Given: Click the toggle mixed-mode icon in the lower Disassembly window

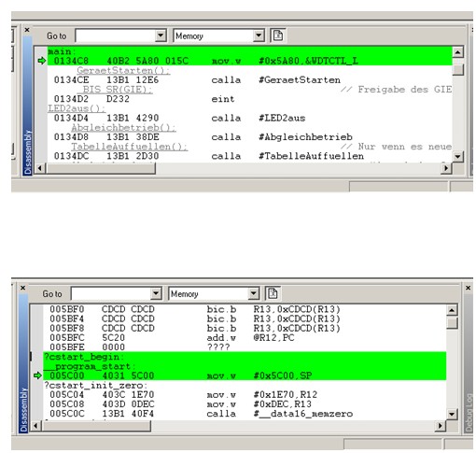Looking at the screenshot, I should coord(273,293).
